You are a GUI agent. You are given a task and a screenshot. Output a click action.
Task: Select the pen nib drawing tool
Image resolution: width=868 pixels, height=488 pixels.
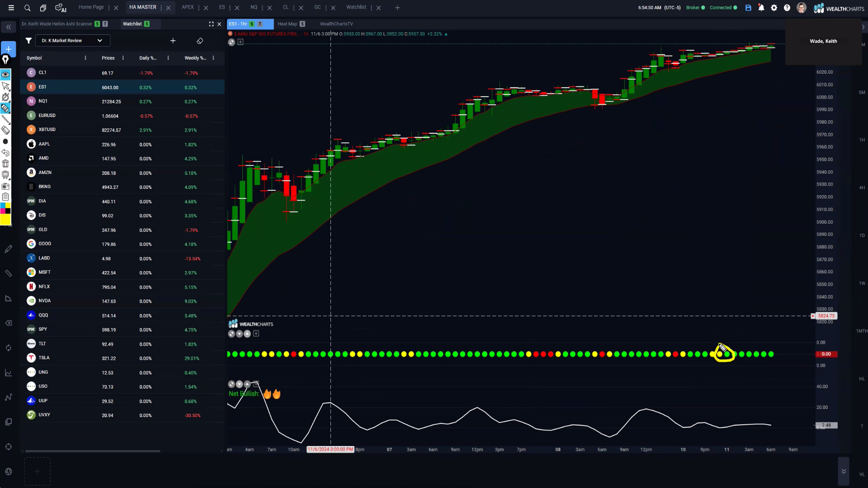pyautogui.click(x=5, y=60)
